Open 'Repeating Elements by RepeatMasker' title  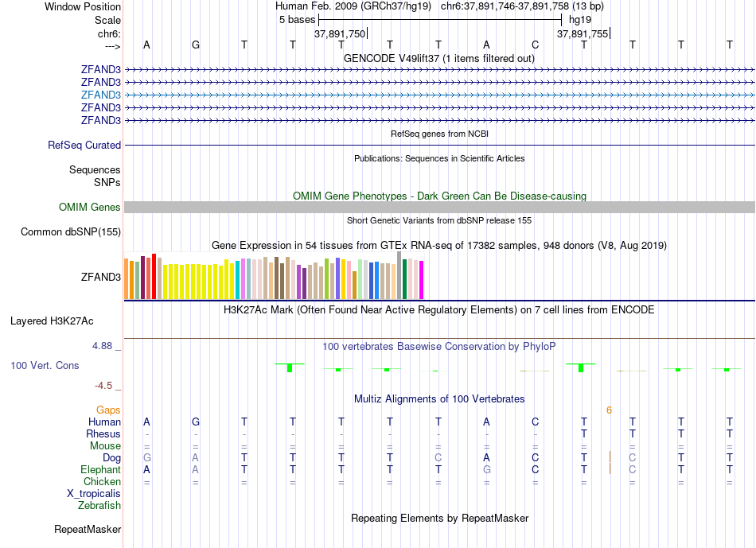click(440, 519)
